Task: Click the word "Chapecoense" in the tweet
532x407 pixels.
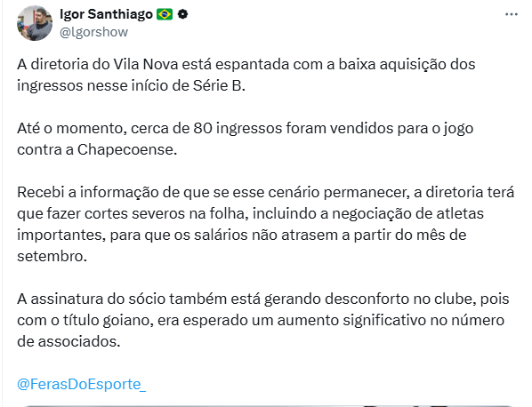Action: pos(125,149)
